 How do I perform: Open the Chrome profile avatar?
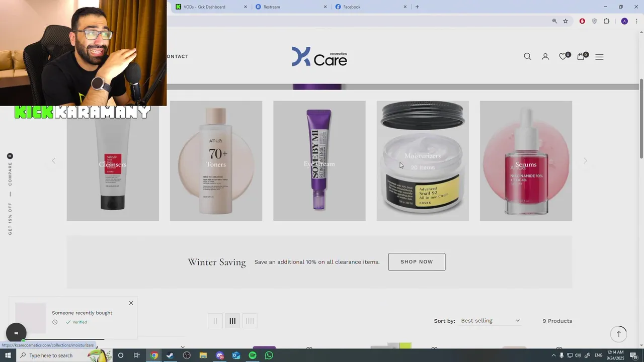point(624,21)
